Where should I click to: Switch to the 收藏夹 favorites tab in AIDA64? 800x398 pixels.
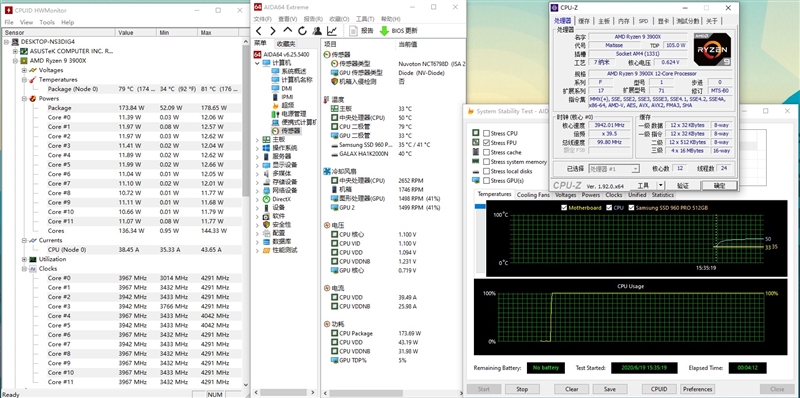pos(286,43)
